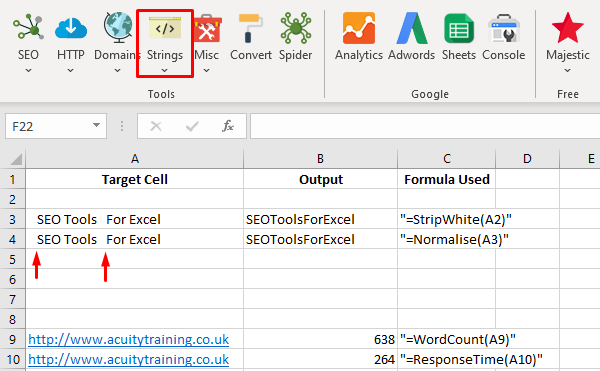600x371 pixels.
Task: Select the cell with value 638
Action: [320, 339]
